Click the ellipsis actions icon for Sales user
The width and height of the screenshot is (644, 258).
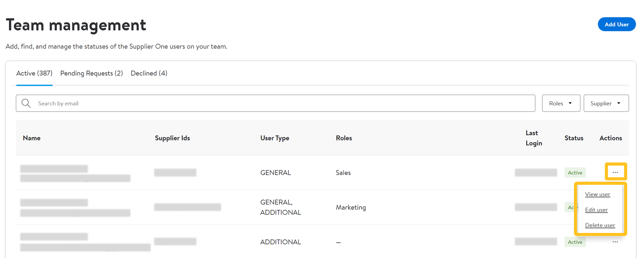(615, 172)
